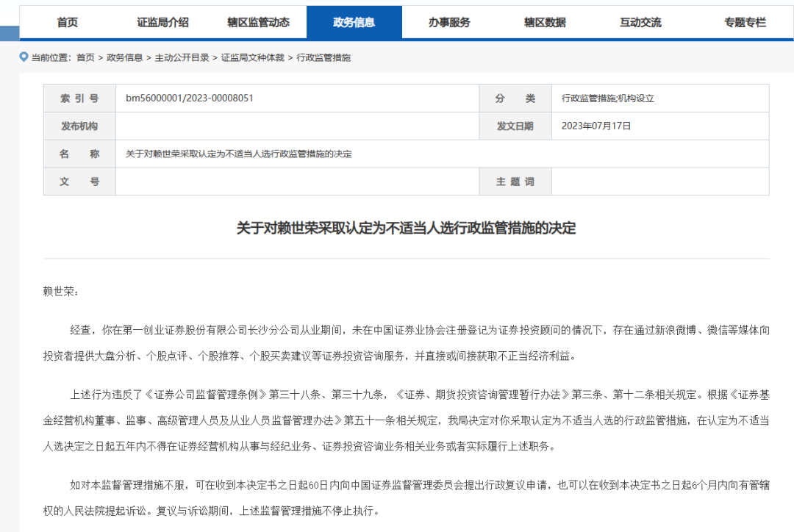Switch to the 互动交流 tab
This screenshot has height=532, width=794.
[640, 22]
